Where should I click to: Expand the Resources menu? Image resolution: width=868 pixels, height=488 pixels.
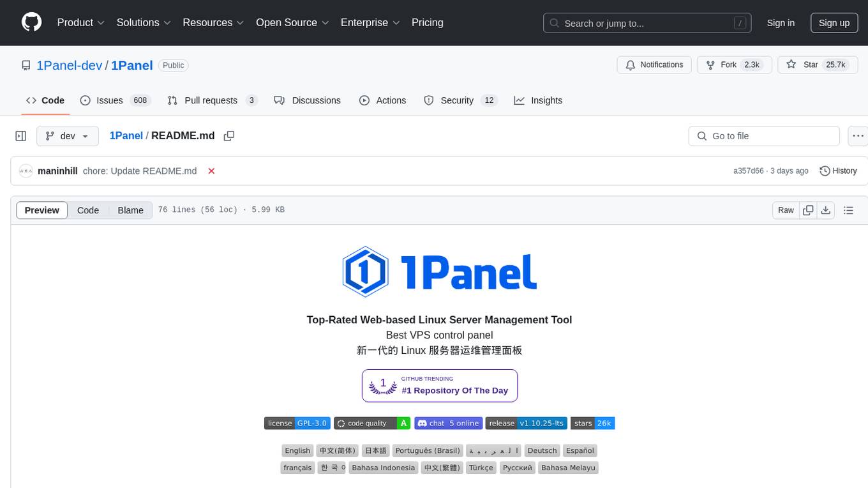[213, 22]
